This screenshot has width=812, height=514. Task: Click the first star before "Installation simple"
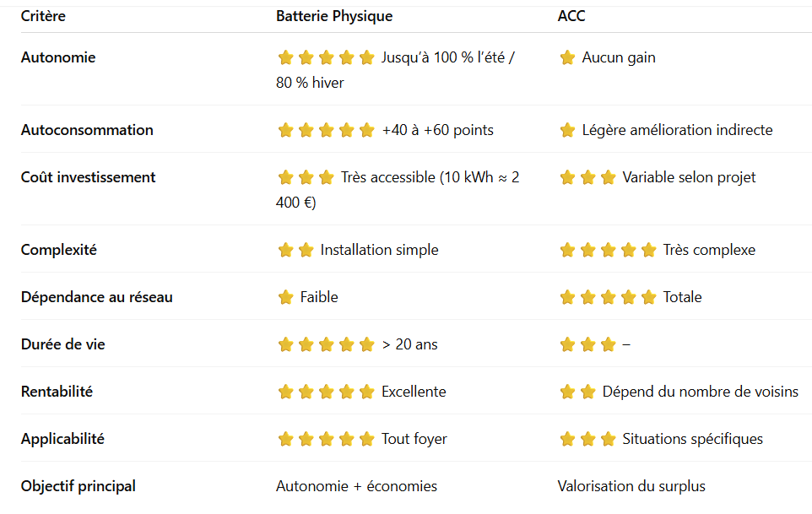click(285, 250)
